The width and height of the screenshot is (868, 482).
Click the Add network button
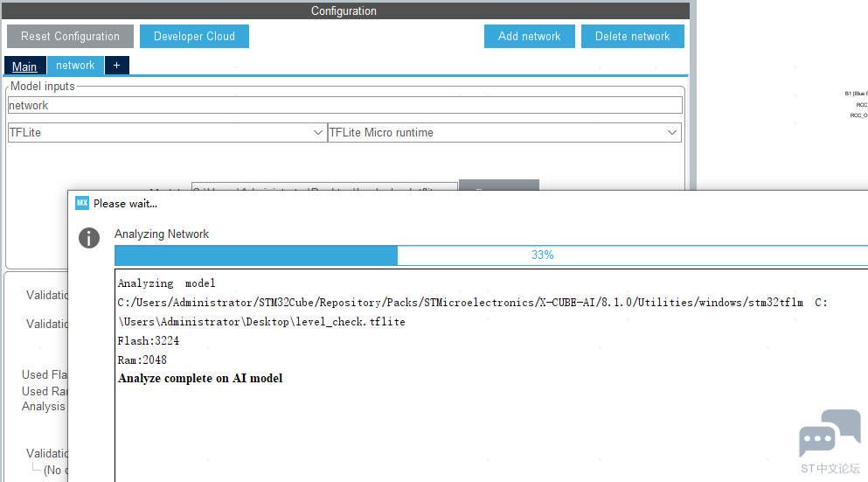click(529, 36)
